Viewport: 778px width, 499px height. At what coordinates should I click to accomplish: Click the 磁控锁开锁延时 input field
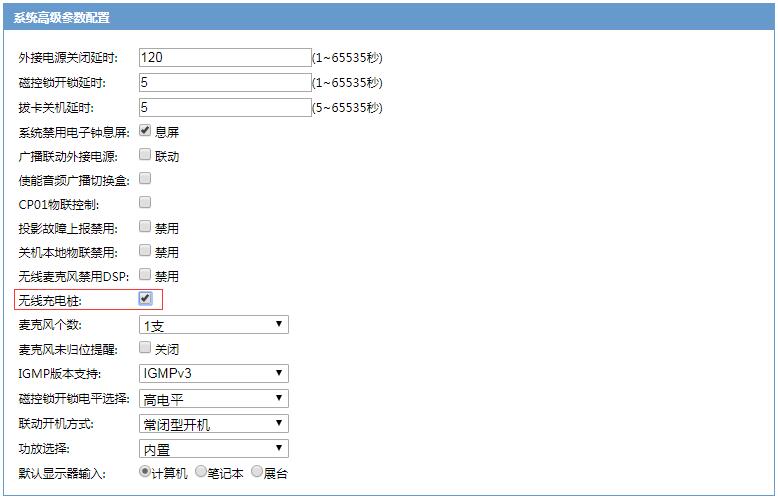tap(225, 82)
